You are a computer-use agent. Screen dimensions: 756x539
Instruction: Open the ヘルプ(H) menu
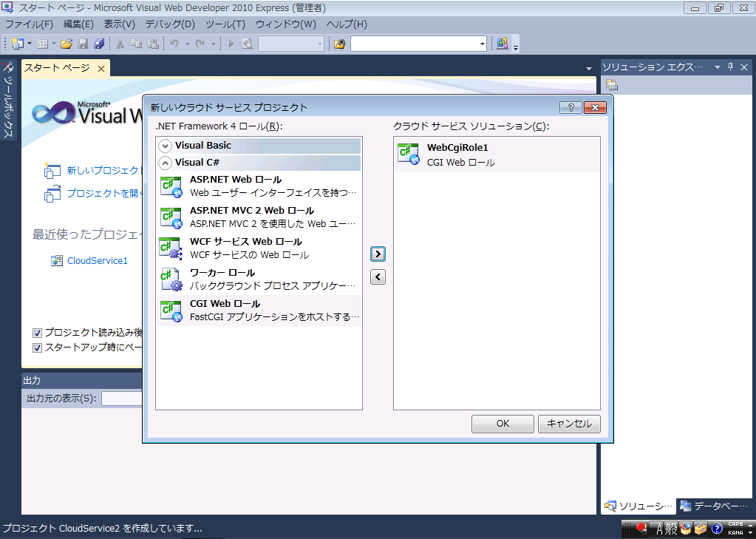pyautogui.click(x=347, y=24)
